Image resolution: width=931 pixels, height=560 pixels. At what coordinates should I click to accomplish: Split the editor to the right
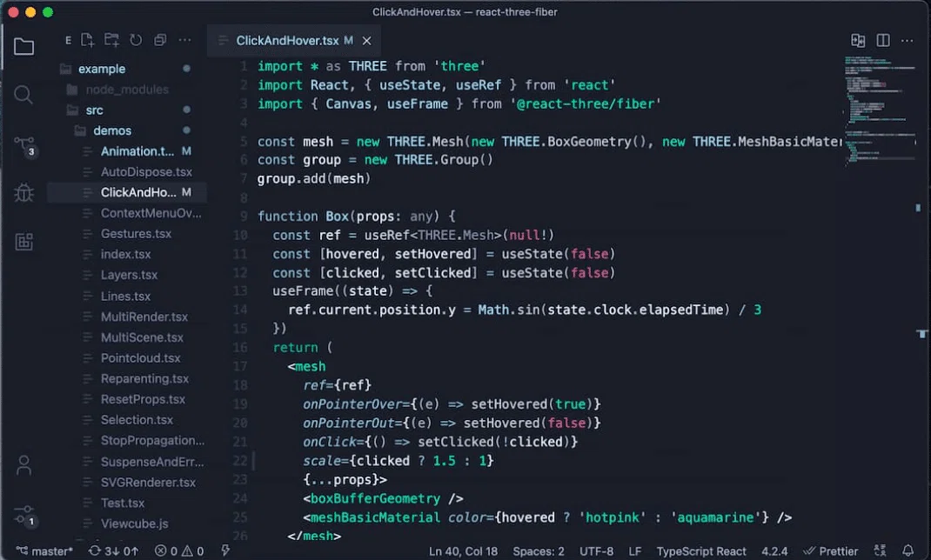(883, 40)
